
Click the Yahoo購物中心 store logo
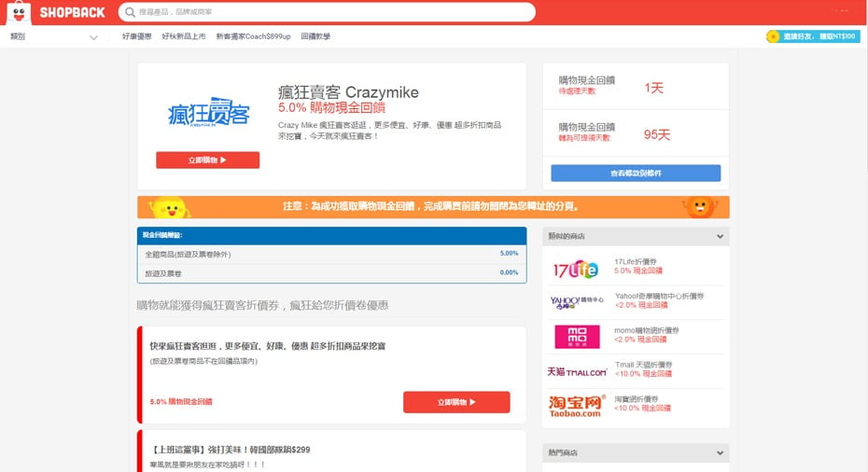pyautogui.click(x=576, y=302)
